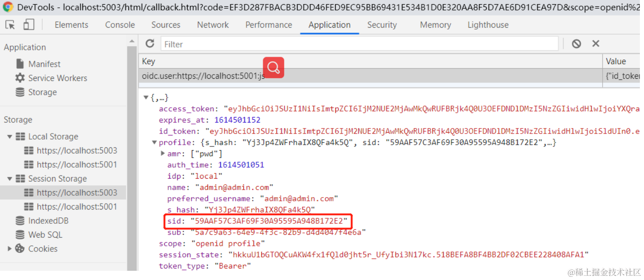Screen dimensions: 644x280
Task: Collapse the Session Storage tree node
Action: 10,179
